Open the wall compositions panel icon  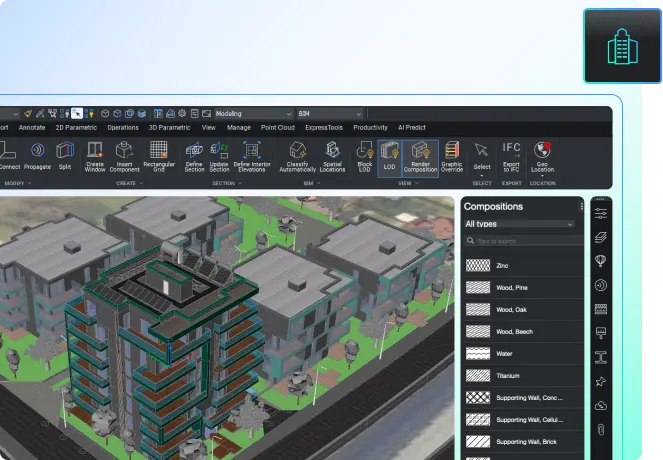coord(600,309)
